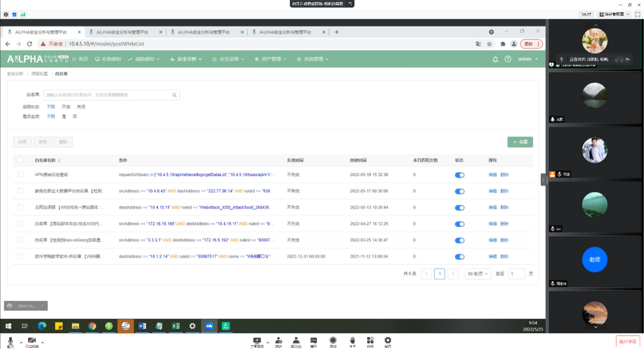Tick the select-all checkbox in table header

(21, 160)
